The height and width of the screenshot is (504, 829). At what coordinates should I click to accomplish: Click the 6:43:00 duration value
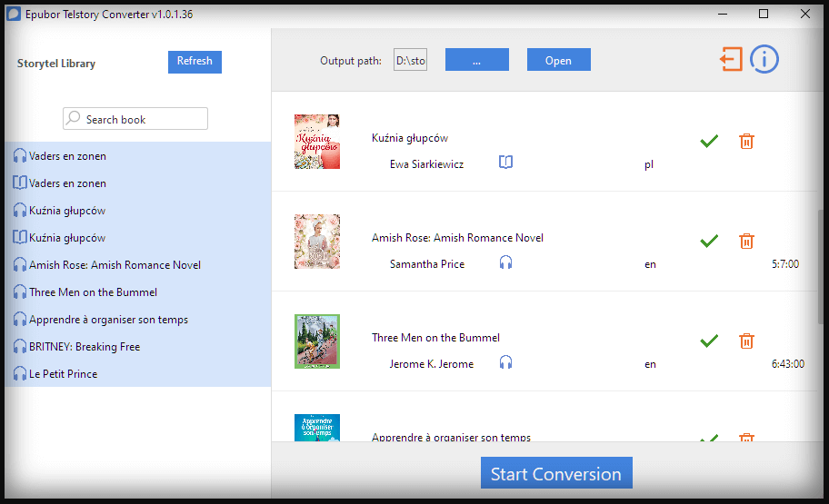tap(788, 364)
